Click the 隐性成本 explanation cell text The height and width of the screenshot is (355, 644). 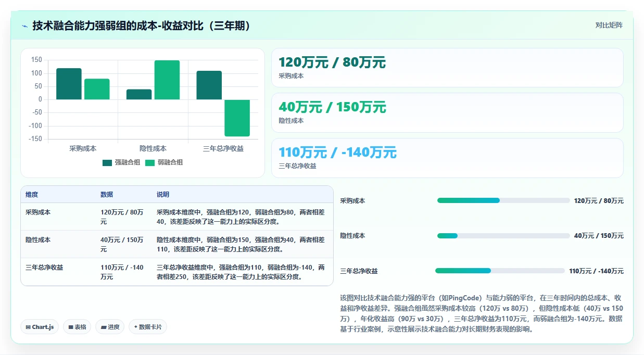coord(241,245)
